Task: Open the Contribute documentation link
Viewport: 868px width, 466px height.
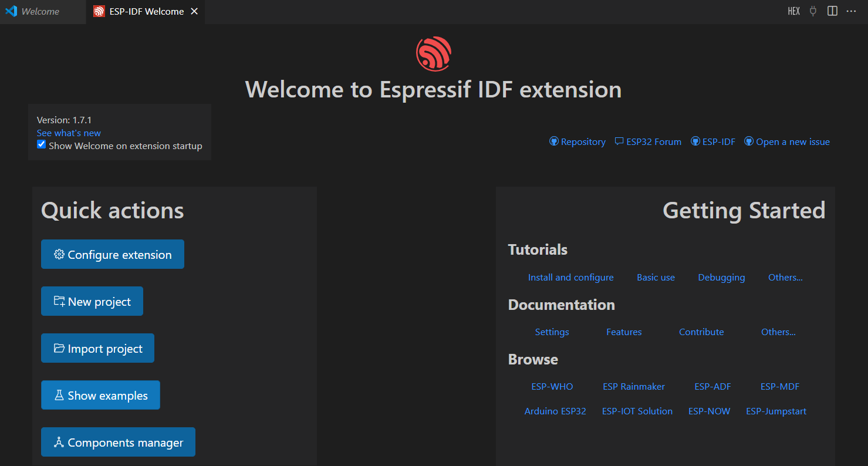Action: [x=701, y=332]
